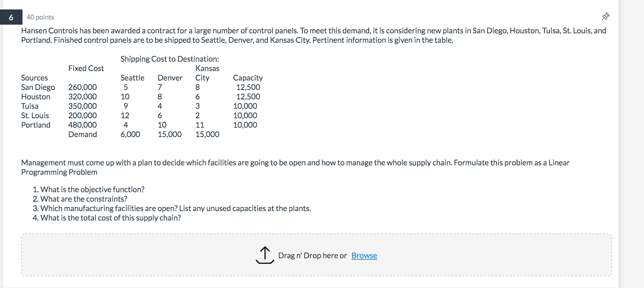644x288 pixels.
Task: Click the upload icon inside the drop zone
Action: tap(265, 255)
